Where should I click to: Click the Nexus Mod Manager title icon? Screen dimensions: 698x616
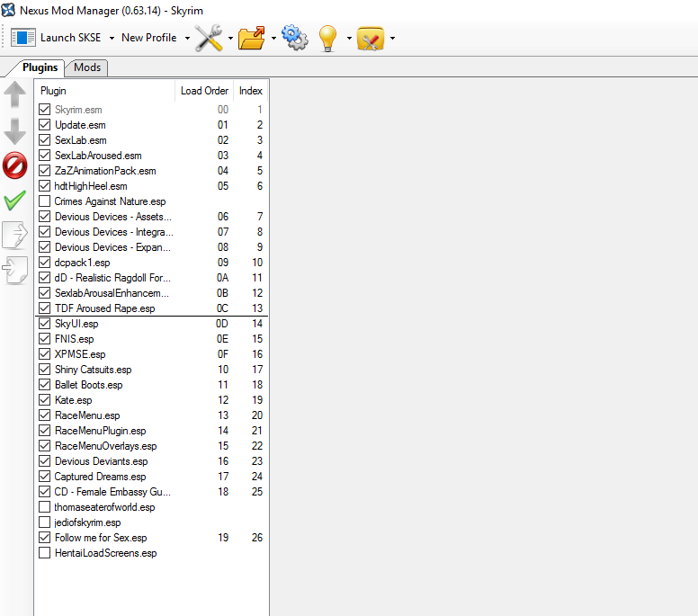[x=8, y=10]
